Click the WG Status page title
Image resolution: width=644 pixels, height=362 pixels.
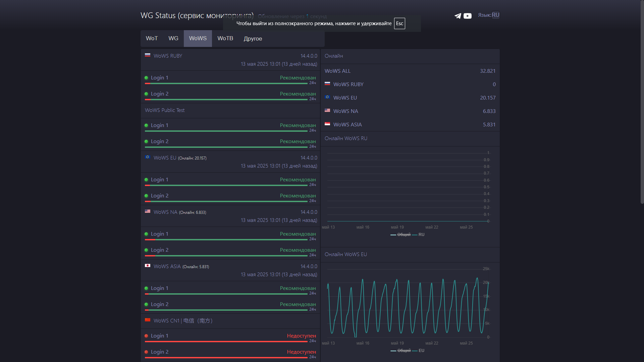[x=197, y=15]
